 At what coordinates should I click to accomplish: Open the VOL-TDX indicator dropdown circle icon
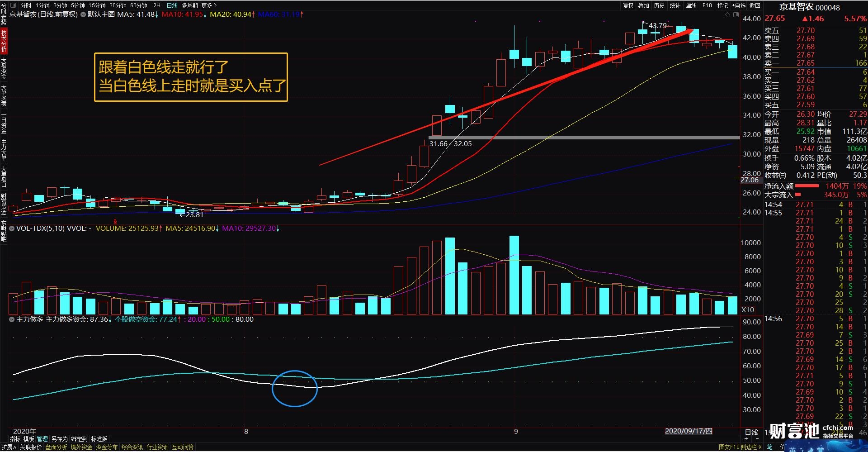pos(12,228)
